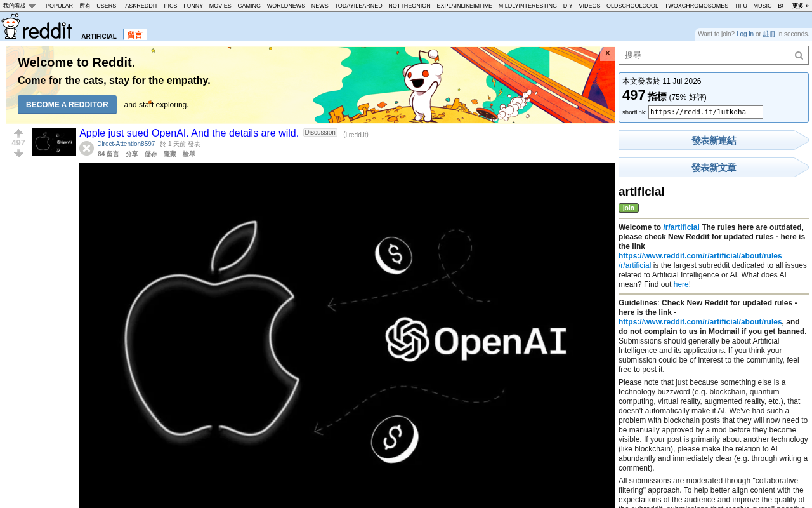Open NEWS subreddit link
812x508 pixels.
(320, 6)
